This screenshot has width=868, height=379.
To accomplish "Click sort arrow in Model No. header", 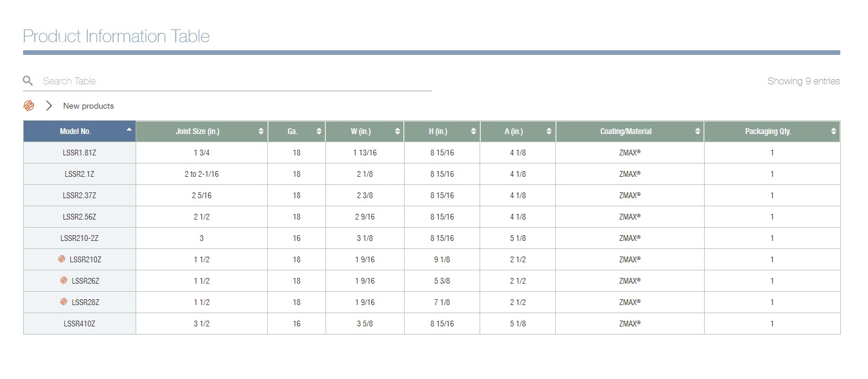I will point(129,129).
